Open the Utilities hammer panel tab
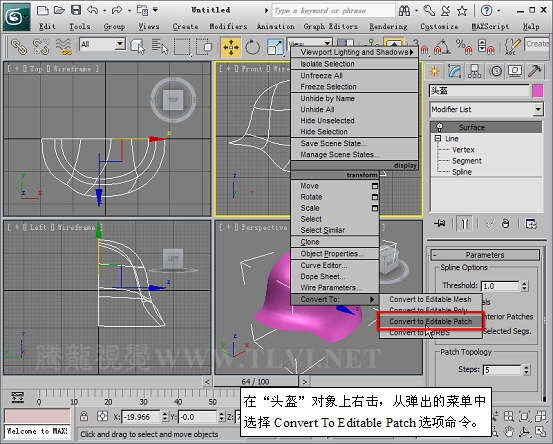 535,72
